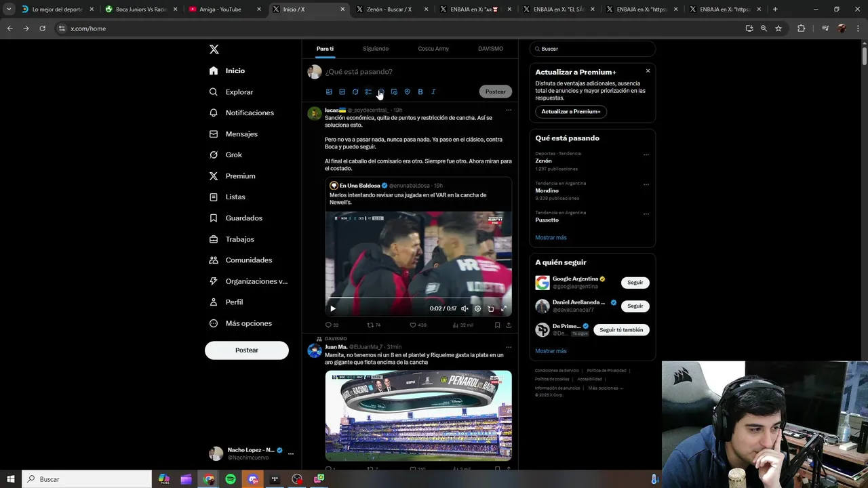The height and width of the screenshot is (488, 868).
Task: Click the X logo in the sidebar
Action: coord(214,49)
